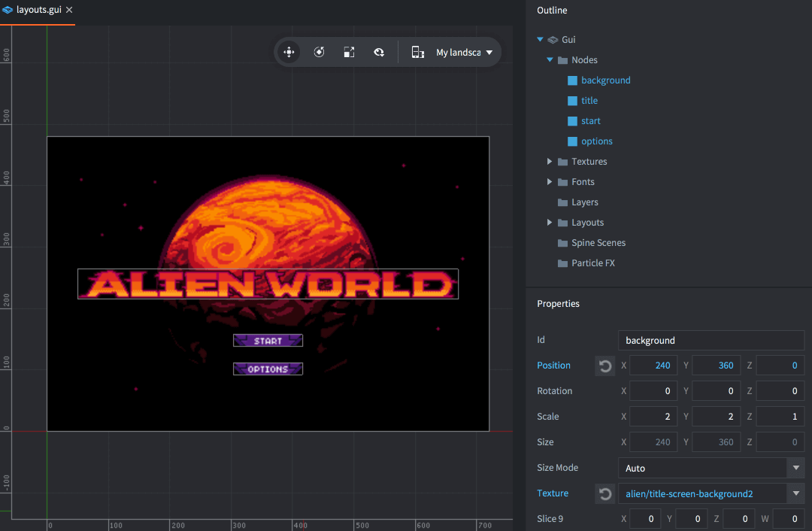Select the Scale tool in toolbar
This screenshot has height=531, width=812.
coord(349,52)
